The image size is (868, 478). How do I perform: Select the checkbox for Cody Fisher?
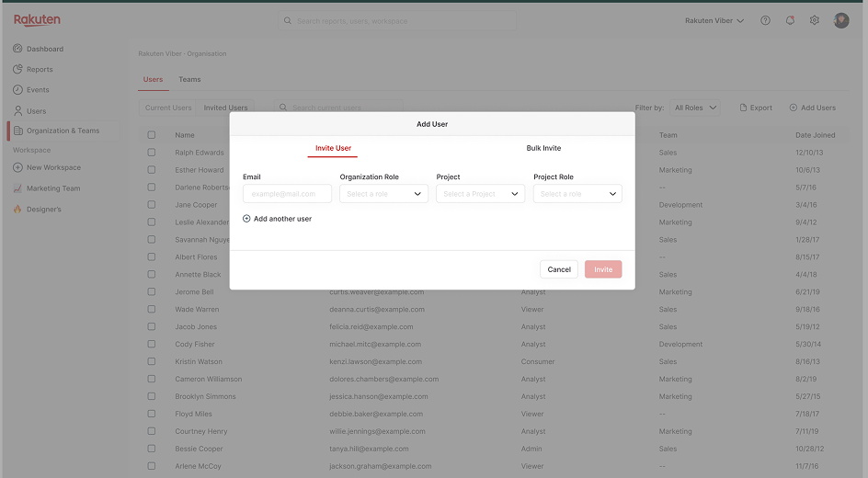152,345
